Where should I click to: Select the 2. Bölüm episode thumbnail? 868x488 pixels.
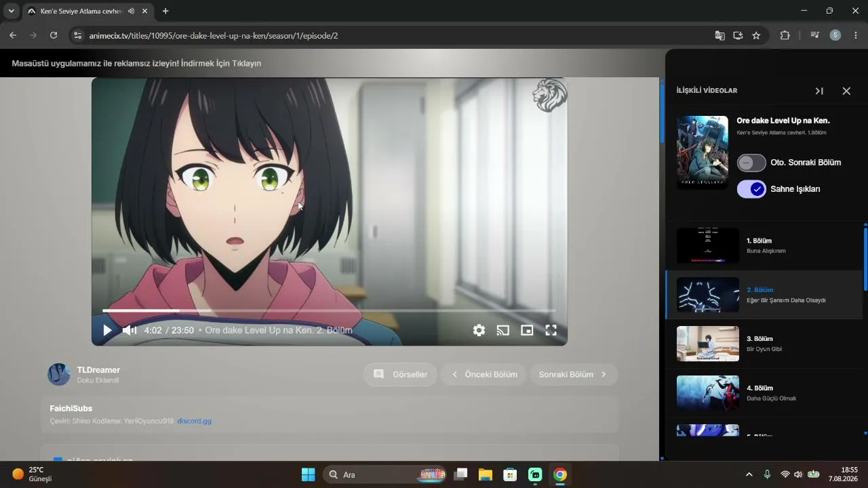[x=708, y=295]
